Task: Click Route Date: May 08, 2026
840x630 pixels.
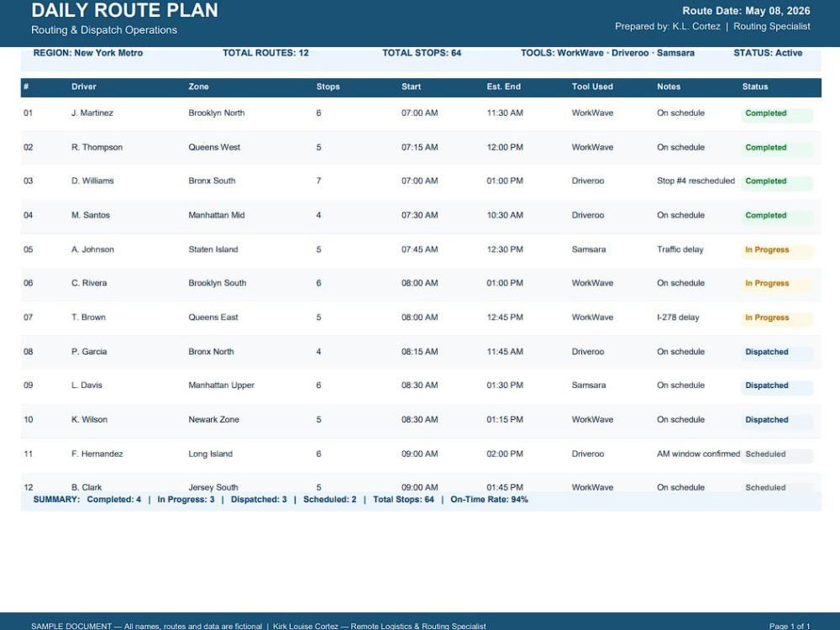Action: click(746, 11)
